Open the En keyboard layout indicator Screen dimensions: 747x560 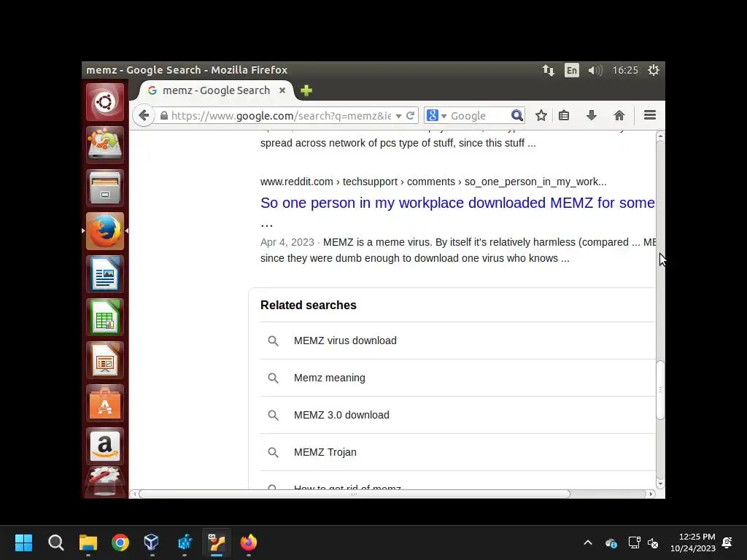[572, 70]
